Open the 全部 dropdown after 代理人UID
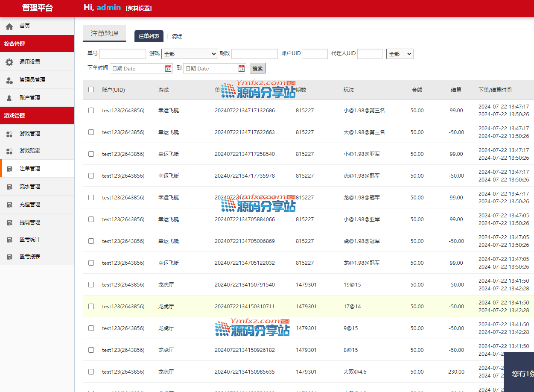This screenshot has width=534, height=392. pos(400,54)
